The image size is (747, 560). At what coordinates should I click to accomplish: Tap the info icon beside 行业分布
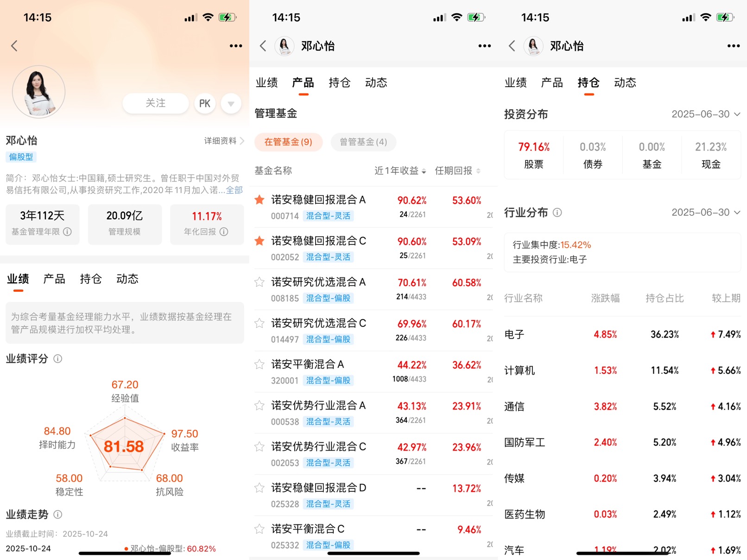(x=557, y=213)
